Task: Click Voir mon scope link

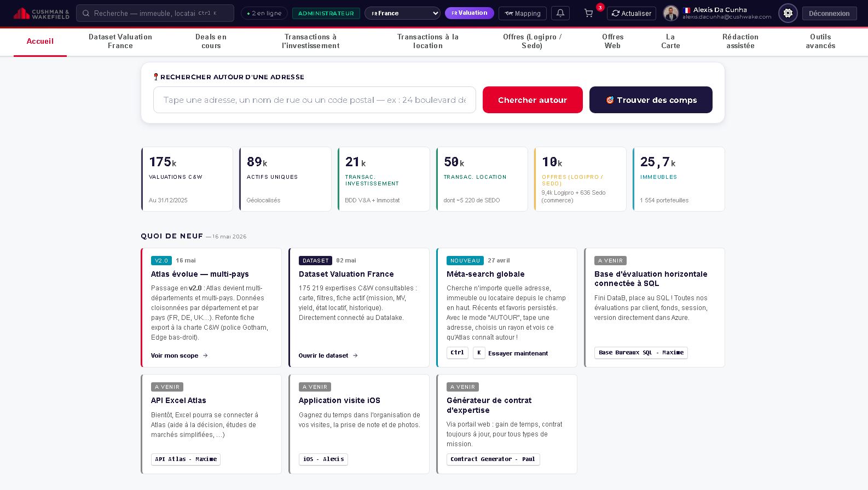Action: tap(180, 355)
